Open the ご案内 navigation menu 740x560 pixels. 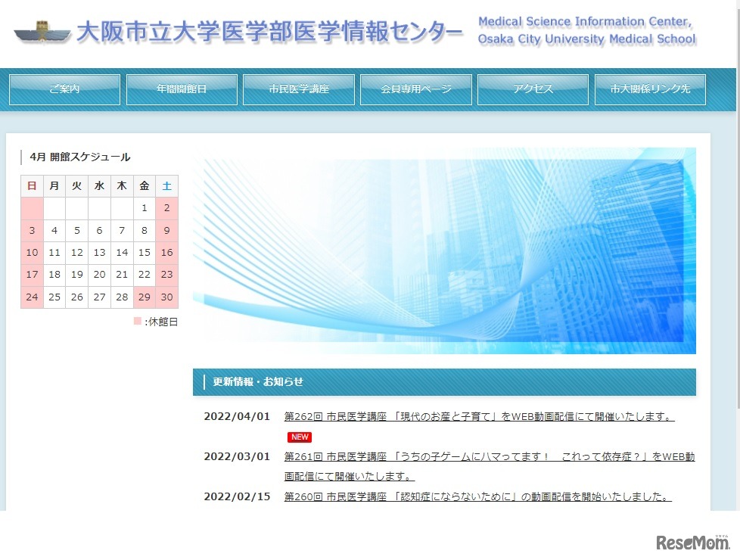(64, 89)
